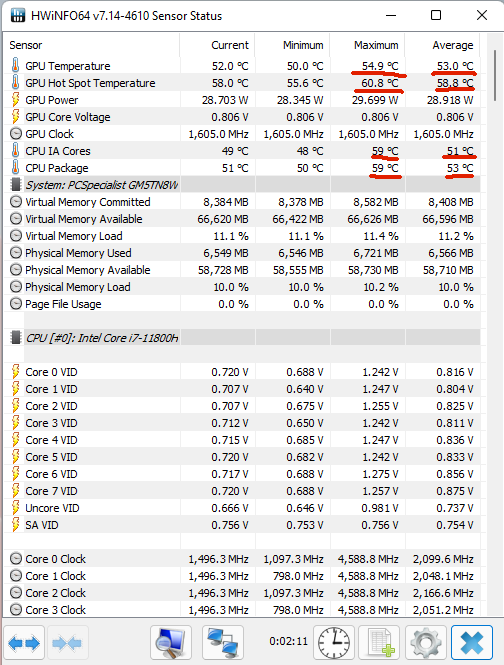Screen dimensions: 504x665
Task: Select the CPU Package temperature row
Action: pyautogui.click(x=242, y=168)
